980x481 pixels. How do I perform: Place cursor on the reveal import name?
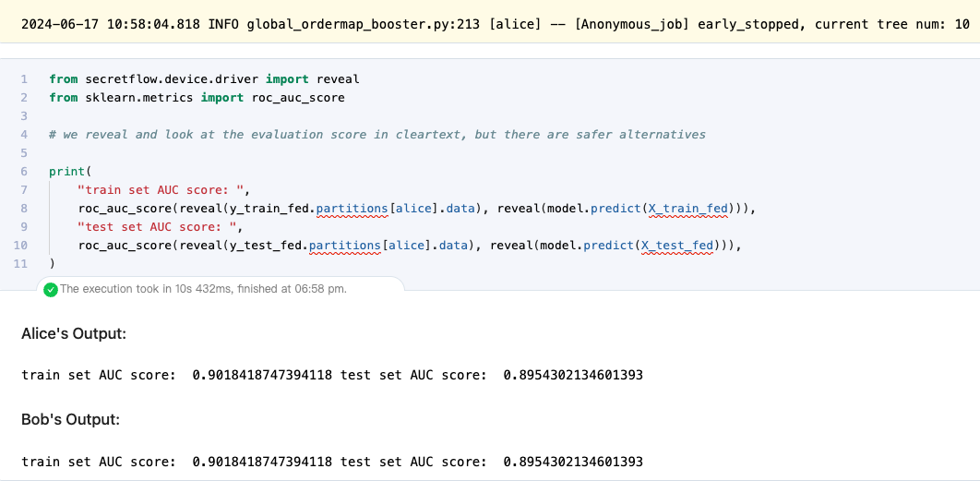(338, 79)
